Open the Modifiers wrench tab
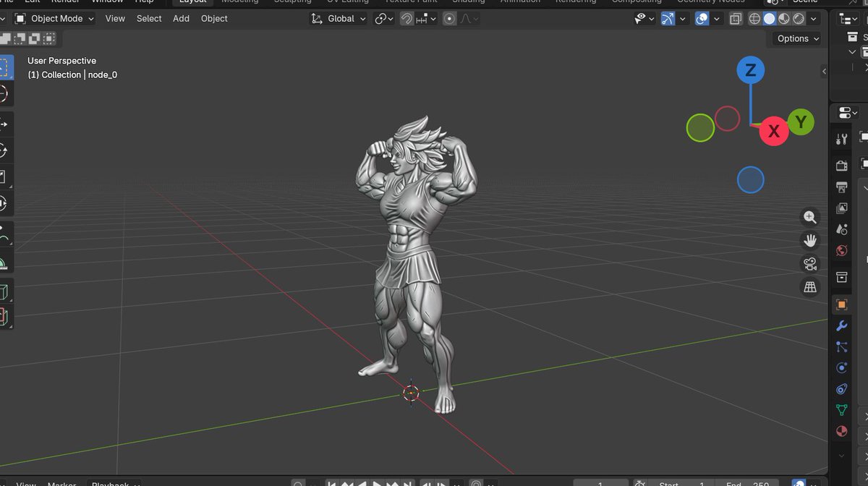This screenshot has width=868, height=486. 841,326
